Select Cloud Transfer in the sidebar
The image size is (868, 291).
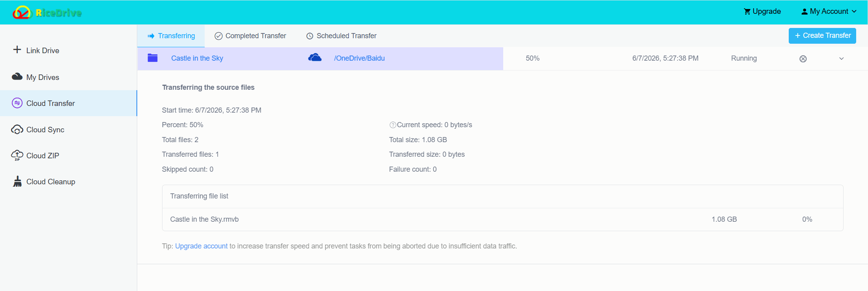pos(68,103)
